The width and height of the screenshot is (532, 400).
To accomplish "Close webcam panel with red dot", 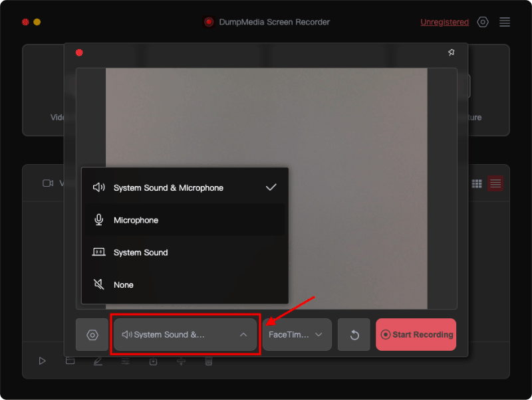I will [79, 52].
